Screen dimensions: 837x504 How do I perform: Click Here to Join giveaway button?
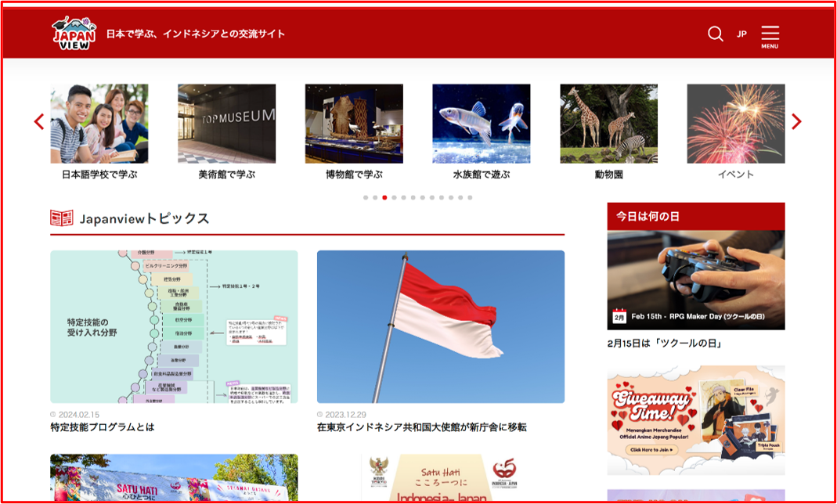tap(651, 450)
